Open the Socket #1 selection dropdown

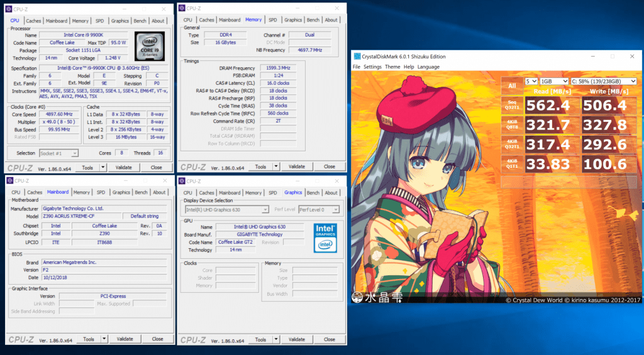[x=58, y=153]
